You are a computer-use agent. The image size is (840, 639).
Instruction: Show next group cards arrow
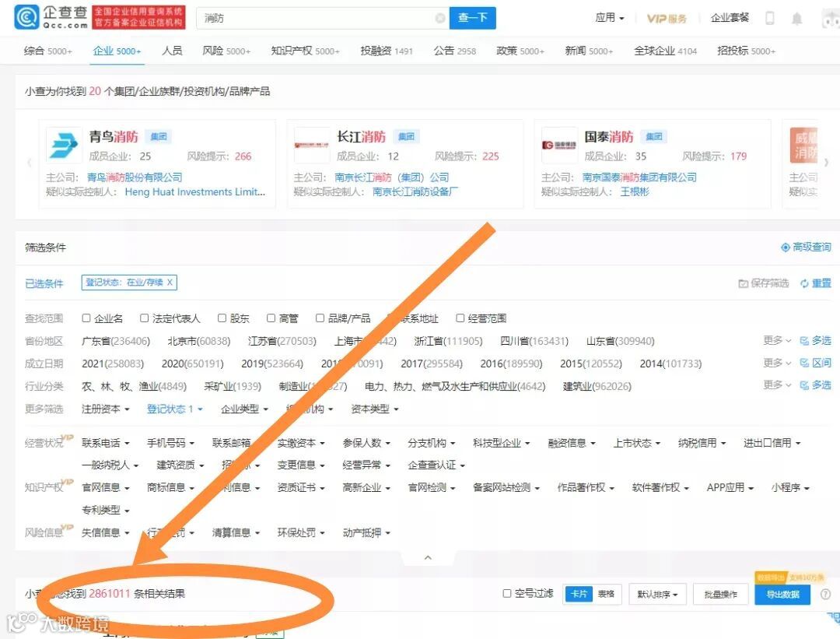coord(826,162)
